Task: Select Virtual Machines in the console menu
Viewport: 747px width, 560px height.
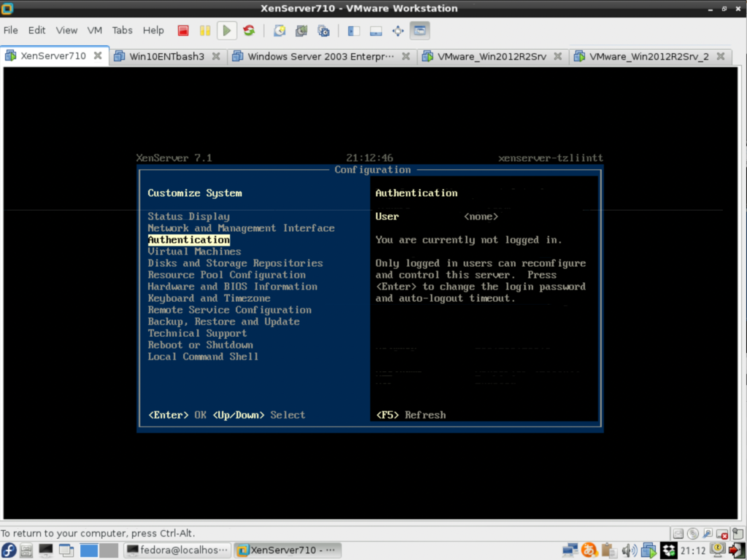Action: point(194,252)
